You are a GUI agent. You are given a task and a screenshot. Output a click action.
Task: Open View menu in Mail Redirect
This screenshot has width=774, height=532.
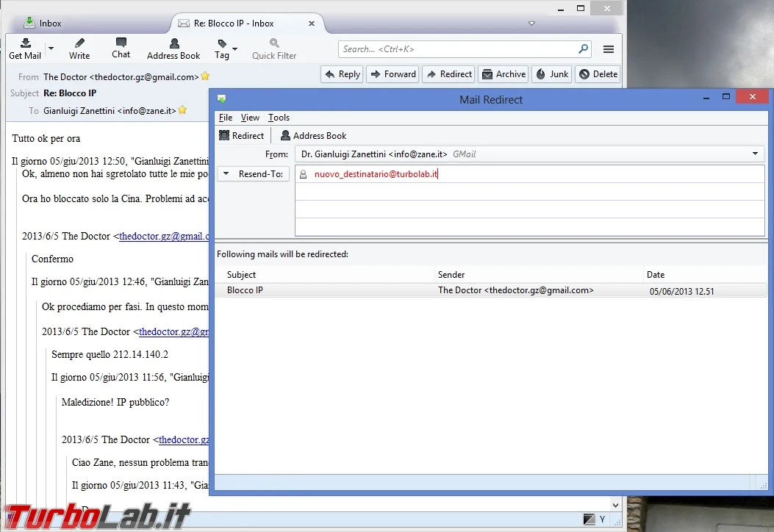250,118
